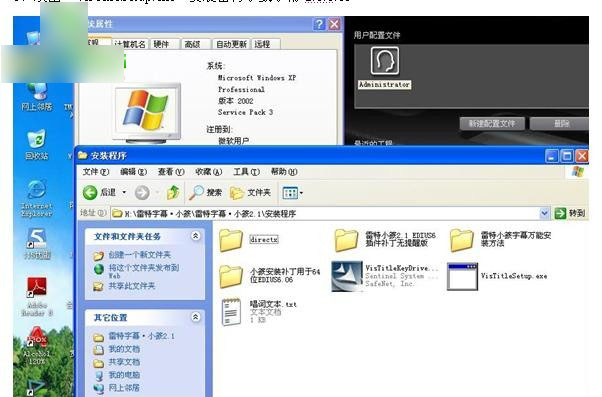Viewport: 602px width, 397px height.
Task: Maximize the 安装程序 window
Action: pyautogui.click(x=567, y=156)
